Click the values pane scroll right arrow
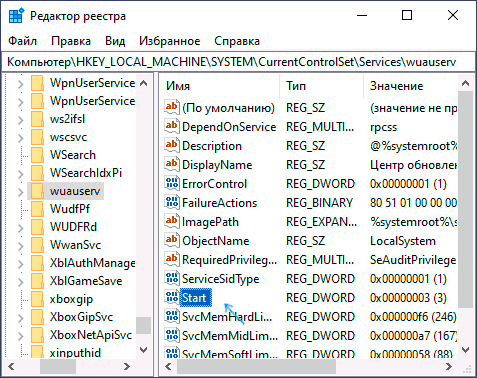This screenshot has height=378, width=477. pyautogui.click(x=449, y=367)
